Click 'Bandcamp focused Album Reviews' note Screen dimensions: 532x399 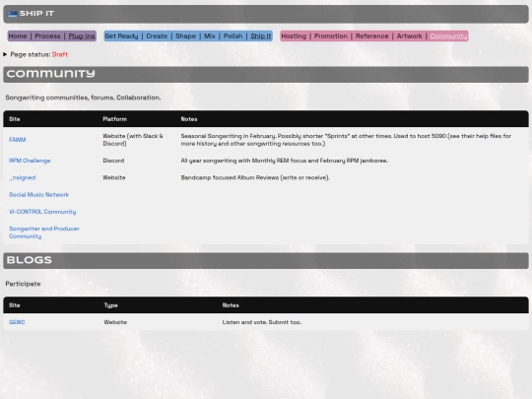255,177
